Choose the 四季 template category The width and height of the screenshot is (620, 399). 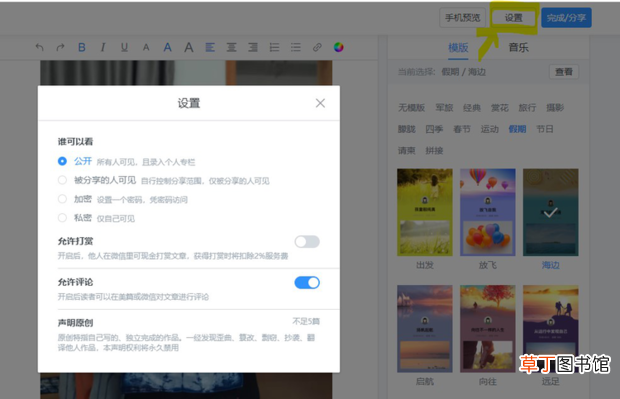pos(435,129)
